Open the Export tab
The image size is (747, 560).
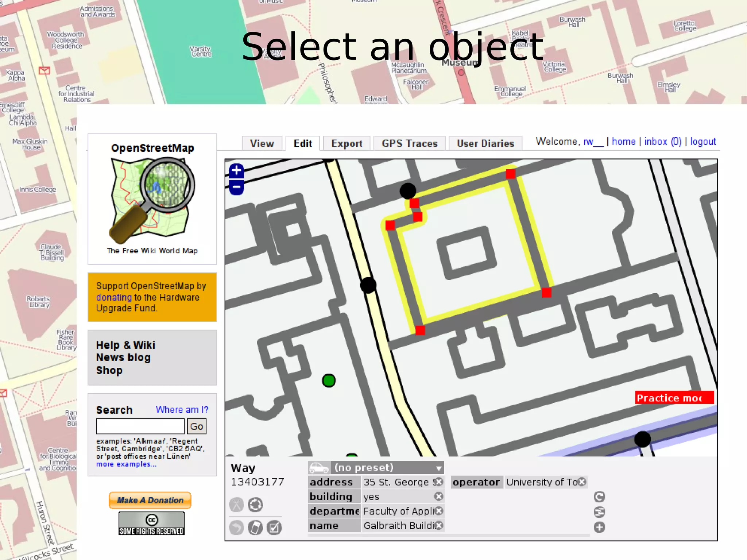point(347,143)
